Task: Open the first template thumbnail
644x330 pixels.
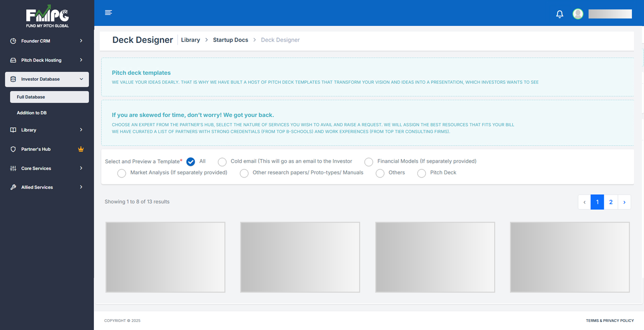Action: [x=165, y=257]
